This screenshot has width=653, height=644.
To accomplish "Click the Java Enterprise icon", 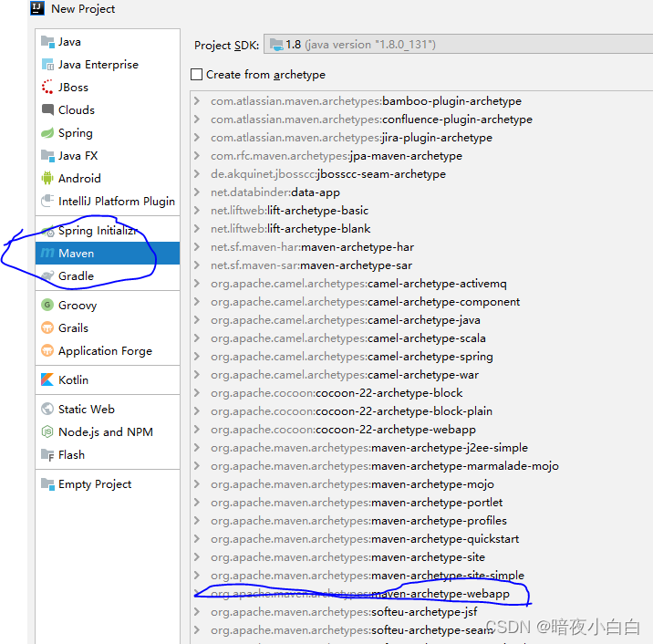I will (x=47, y=65).
